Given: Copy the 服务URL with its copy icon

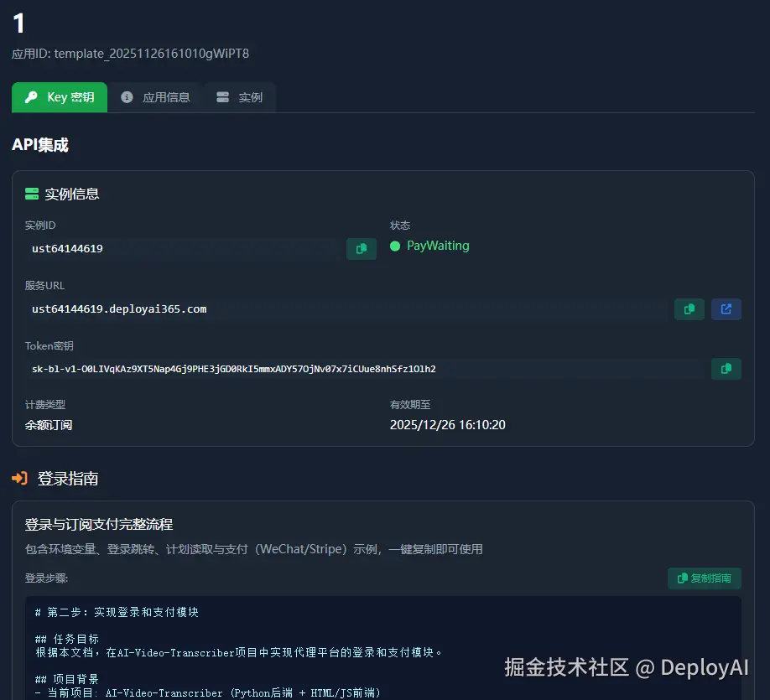Looking at the screenshot, I should (x=689, y=309).
